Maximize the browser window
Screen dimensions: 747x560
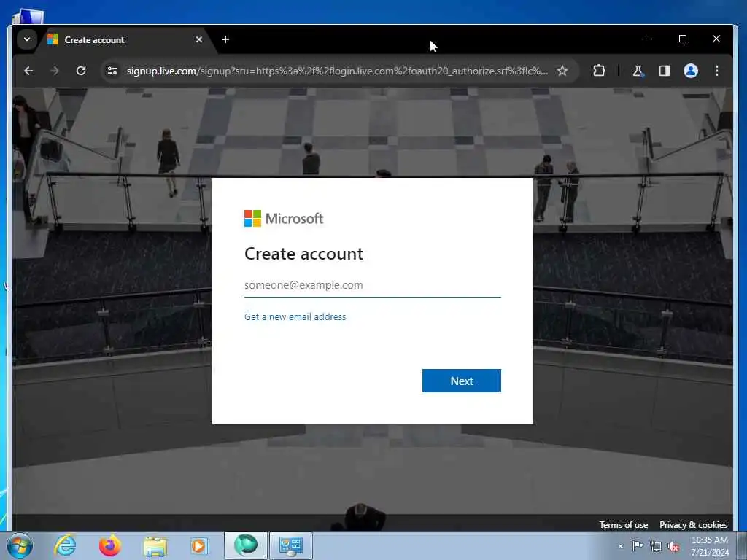click(682, 39)
